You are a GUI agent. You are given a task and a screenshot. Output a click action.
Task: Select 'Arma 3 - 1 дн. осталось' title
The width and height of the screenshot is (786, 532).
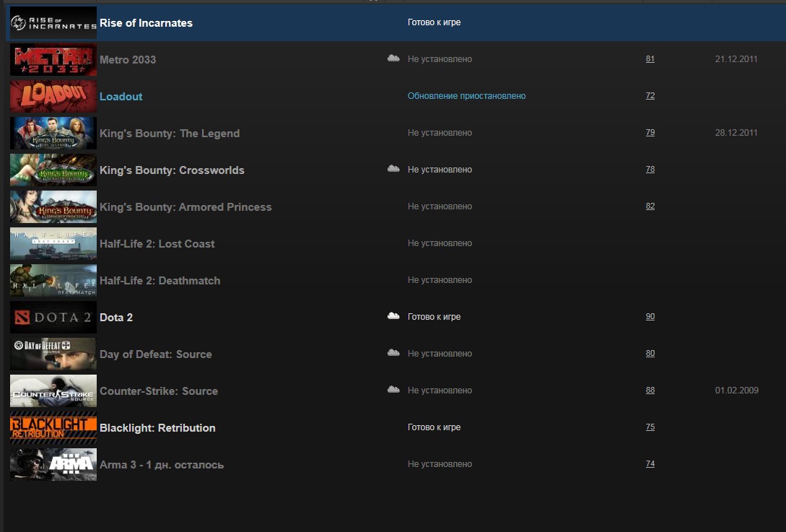(162, 465)
